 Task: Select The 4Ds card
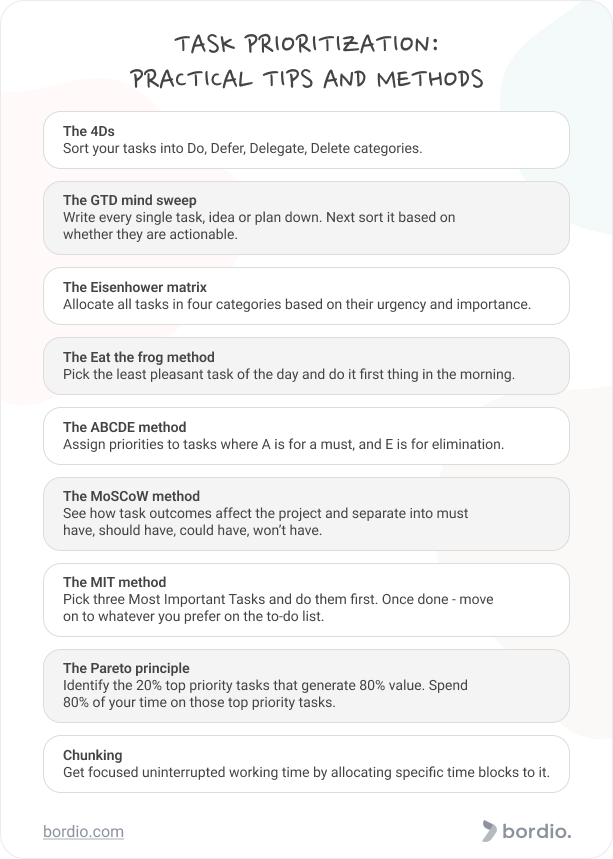[x=306, y=140]
